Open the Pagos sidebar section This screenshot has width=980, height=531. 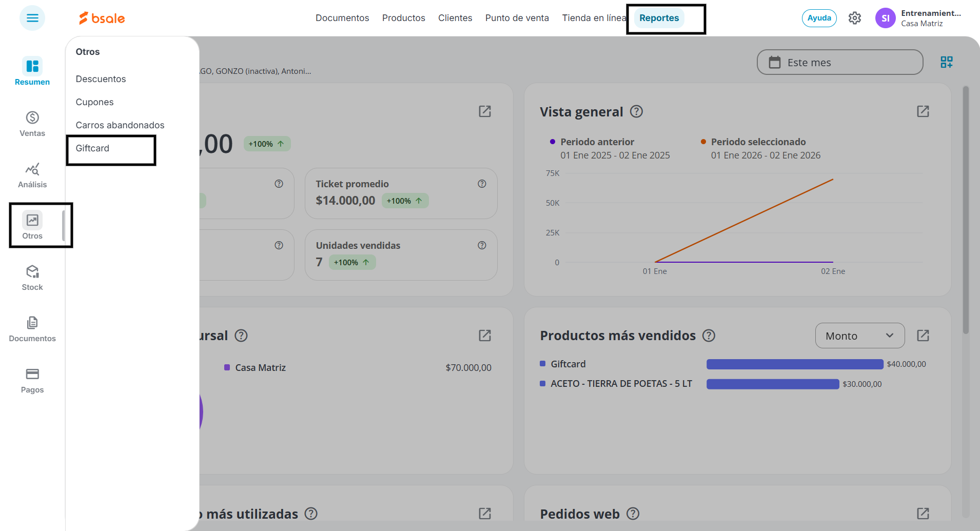click(x=32, y=380)
